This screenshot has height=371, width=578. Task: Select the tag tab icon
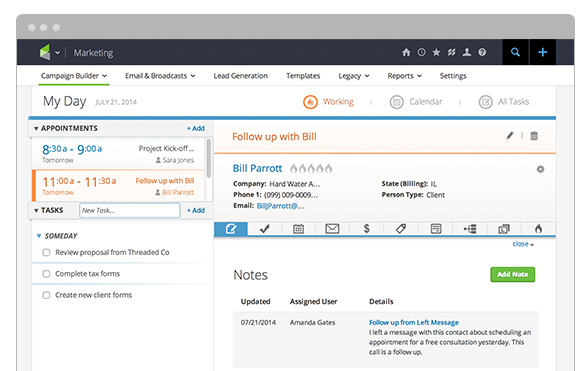pyautogui.click(x=401, y=229)
